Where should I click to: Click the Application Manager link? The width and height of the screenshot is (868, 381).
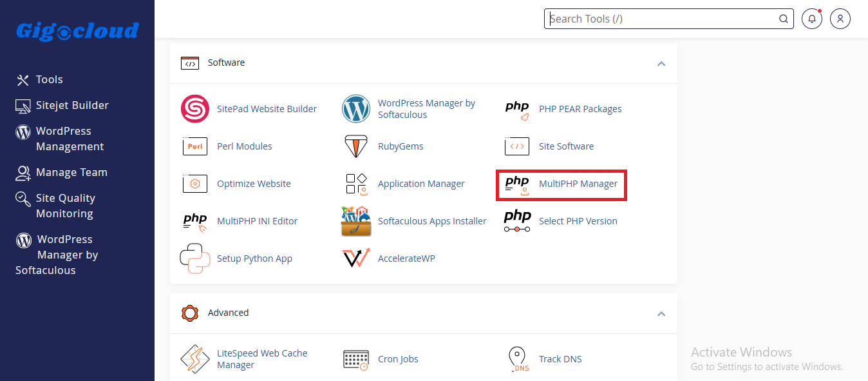point(421,184)
